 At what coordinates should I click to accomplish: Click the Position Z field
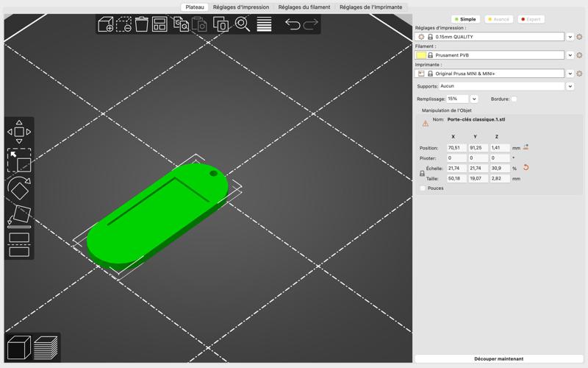pos(500,148)
